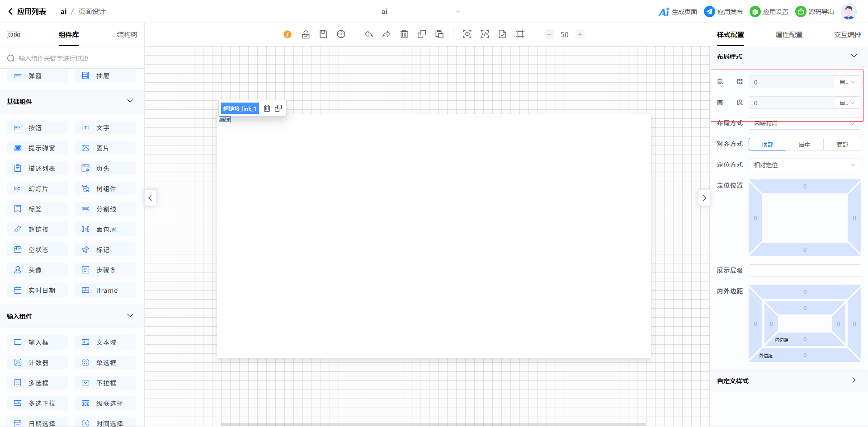Click the redo arrow icon

tap(387, 34)
